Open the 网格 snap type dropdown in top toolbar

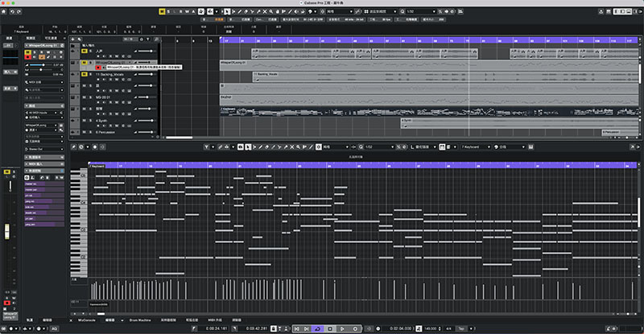[x=340, y=11]
